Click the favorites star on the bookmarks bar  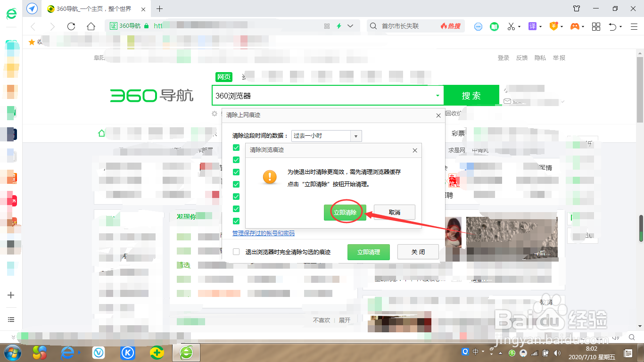[32, 42]
